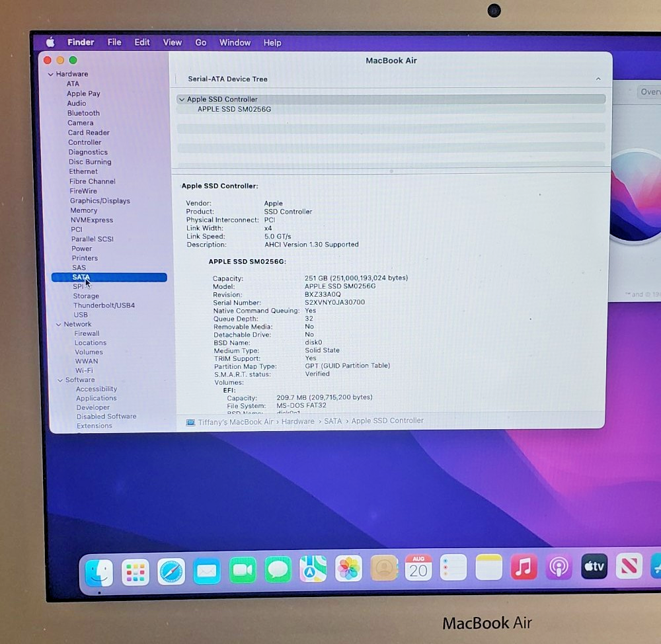Select Thunderbolt/USB4 in the sidebar
The width and height of the screenshot is (661, 644).
pos(104,305)
